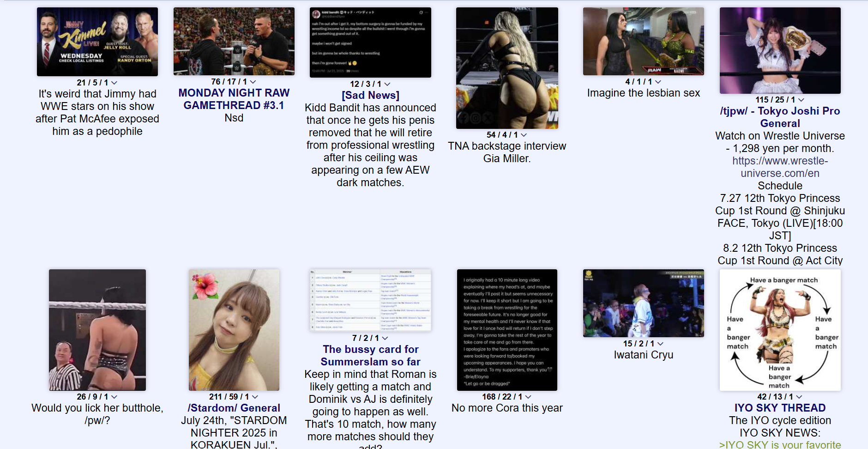Open the Stardom General thread thumbnail
Viewport: 868px width, 449px height.
(234, 330)
